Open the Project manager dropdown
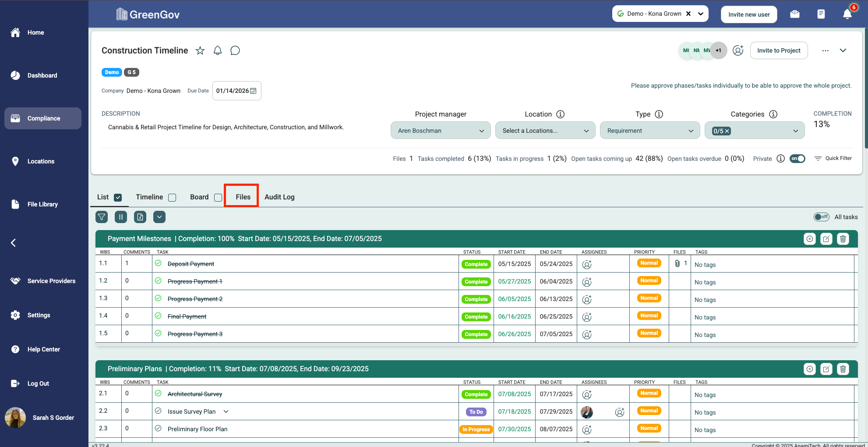Screen dimensions: 868x447 440,131
